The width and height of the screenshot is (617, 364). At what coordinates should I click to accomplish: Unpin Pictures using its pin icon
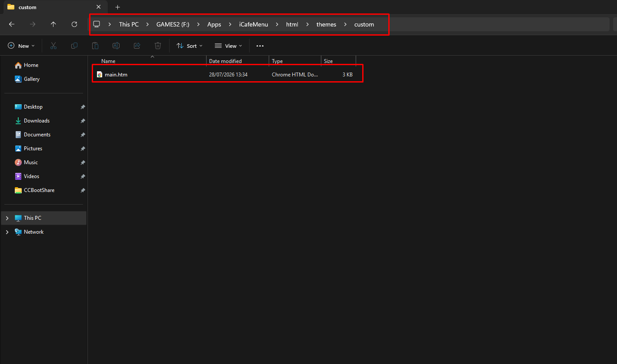coord(83,149)
